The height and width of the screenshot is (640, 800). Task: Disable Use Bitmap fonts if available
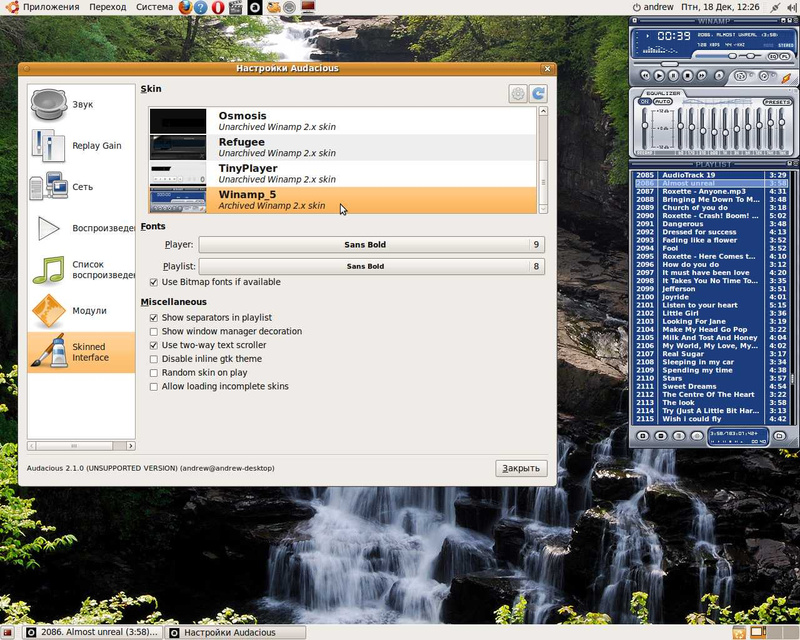click(x=154, y=282)
